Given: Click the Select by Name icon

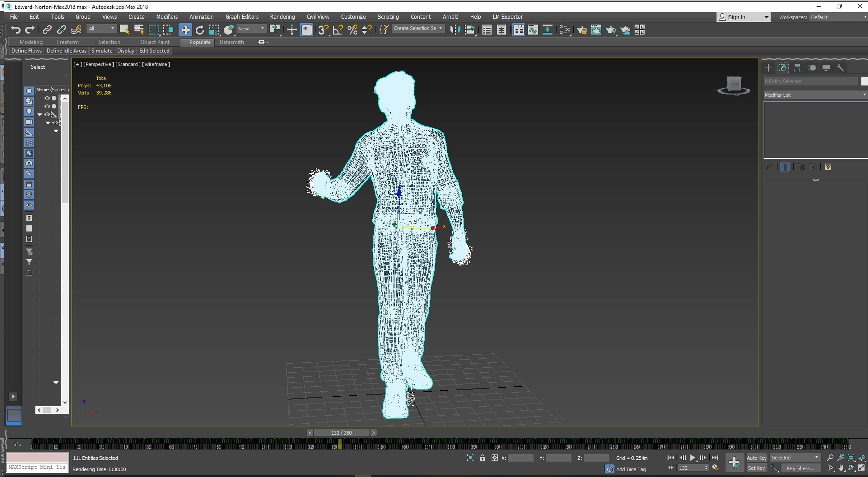Looking at the screenshot, I should point(139,30).
